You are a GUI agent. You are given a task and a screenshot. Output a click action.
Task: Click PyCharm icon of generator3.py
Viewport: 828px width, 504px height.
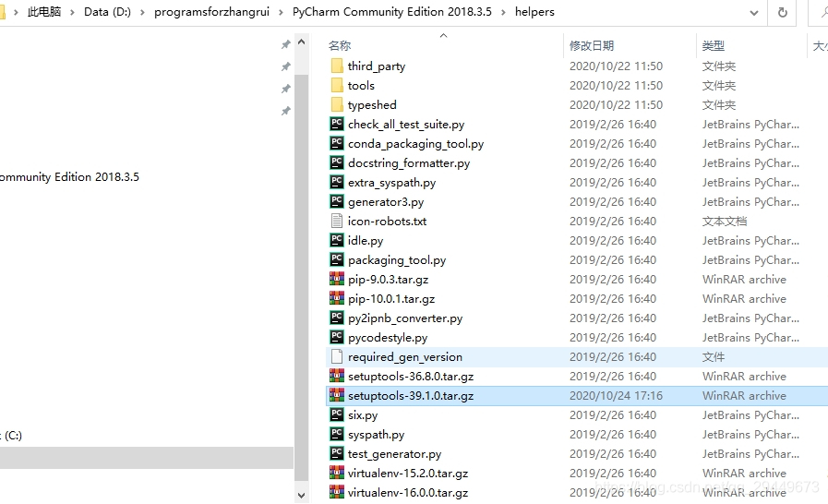[337, 202]
